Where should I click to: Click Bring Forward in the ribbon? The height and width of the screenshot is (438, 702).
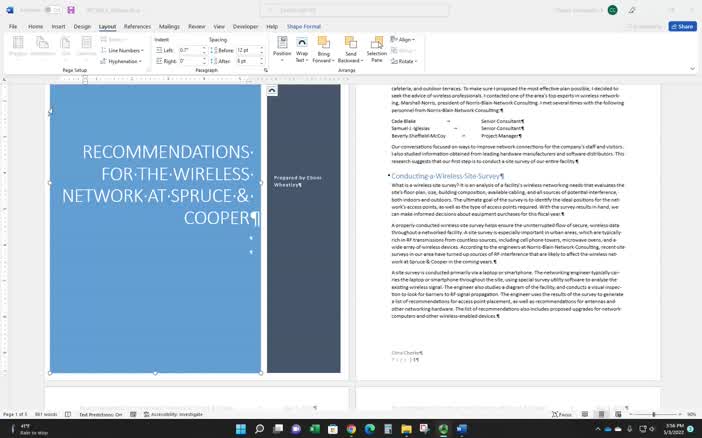pyautogui.click(x=323, y=48)
